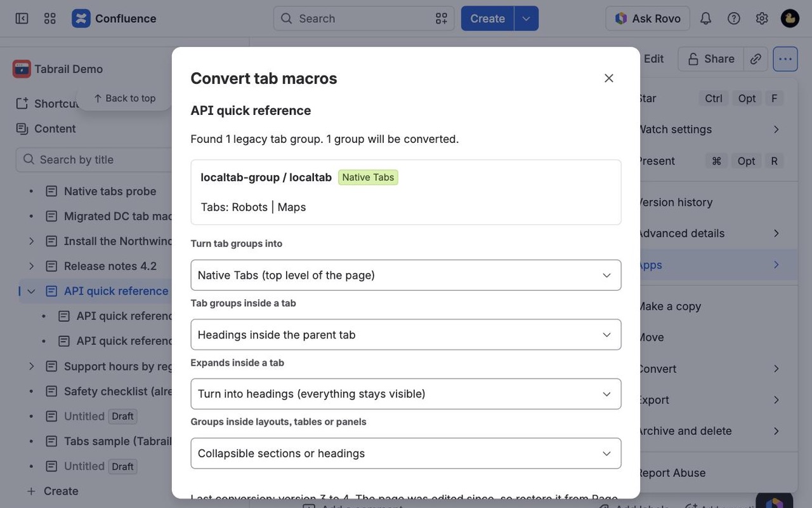Open the settings gear icon

point(762,18)
